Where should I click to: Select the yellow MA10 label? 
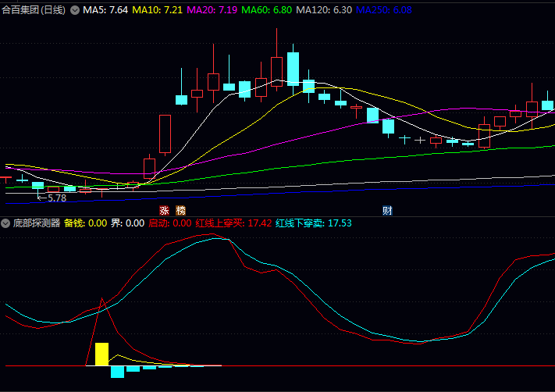click(158, 10)
